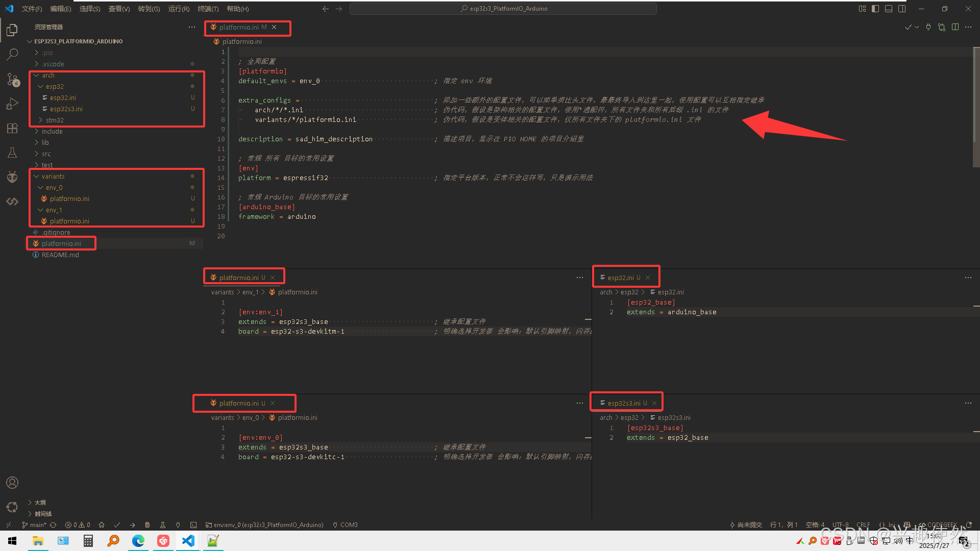980x551 pixels.
Task: Open the 编辑(E) menu
Action: 61,9
